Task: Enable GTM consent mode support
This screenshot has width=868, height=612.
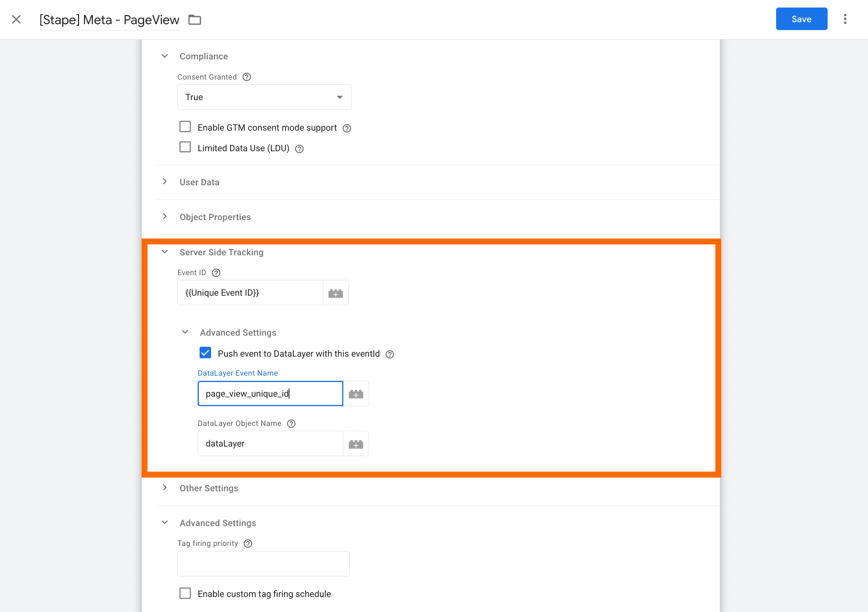Action: (185, 126)
